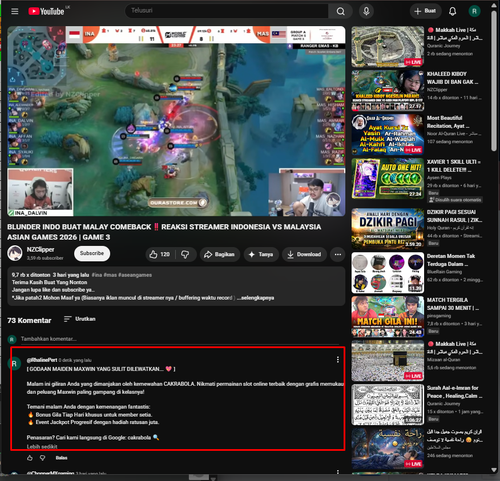Click the Tambahkan komentar field

(x=179, y=339)
